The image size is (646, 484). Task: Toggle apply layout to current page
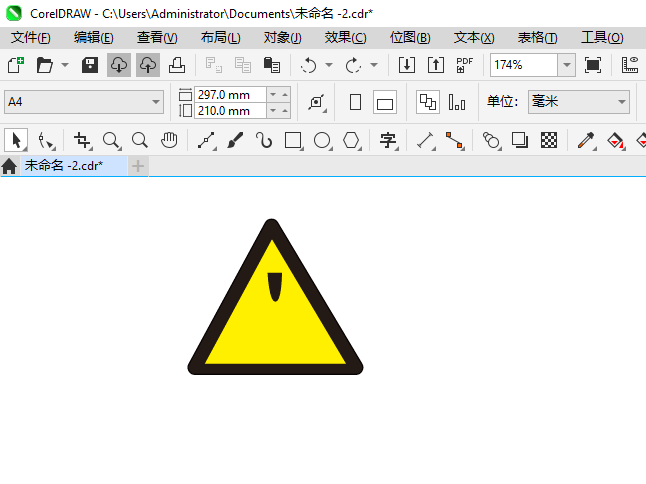457,102
